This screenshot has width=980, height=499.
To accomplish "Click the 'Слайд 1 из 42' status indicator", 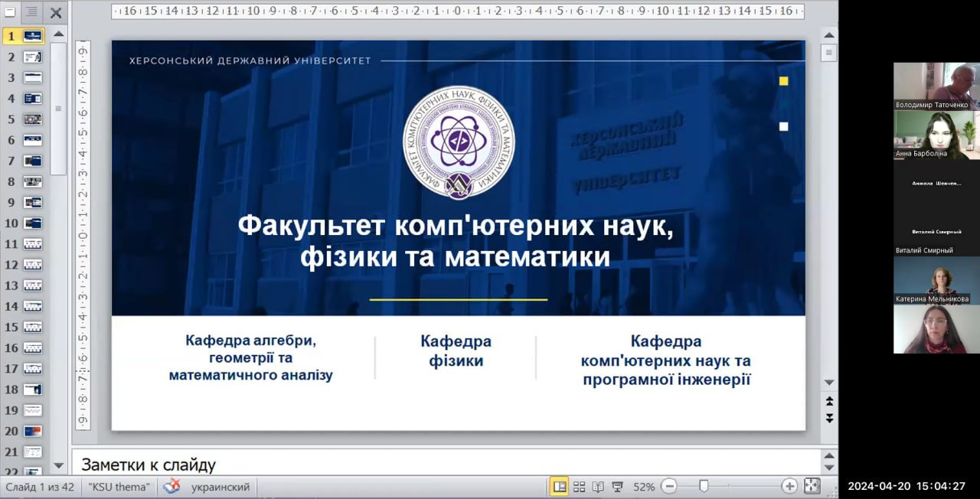I will pyautogui.click(x=40, y=487).
